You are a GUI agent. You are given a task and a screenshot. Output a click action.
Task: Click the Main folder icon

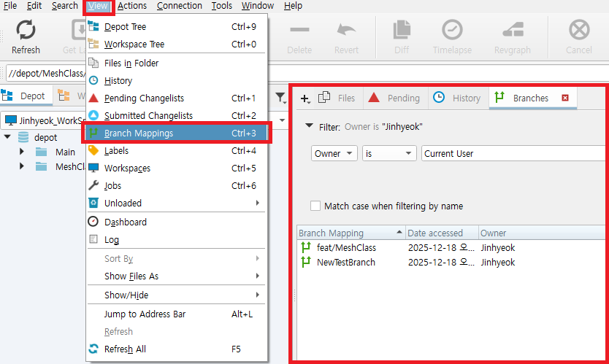click(x=41, y=152)
